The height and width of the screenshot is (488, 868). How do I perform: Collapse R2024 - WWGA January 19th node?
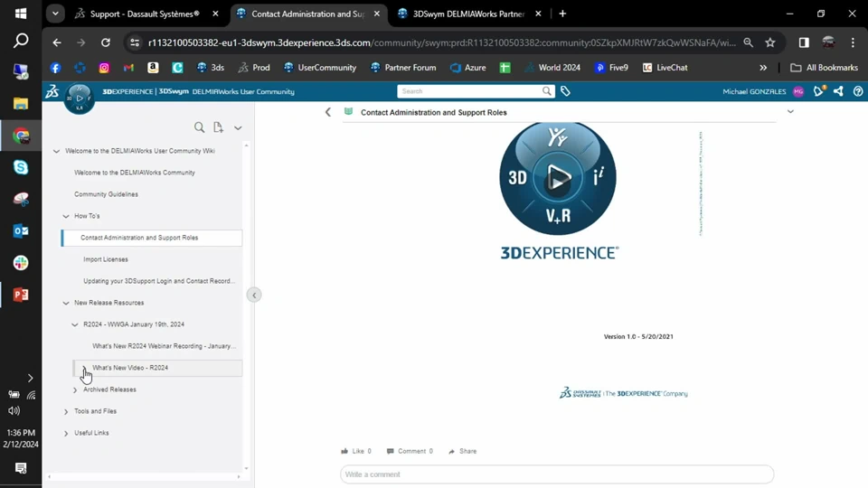(x=75, y=324)
